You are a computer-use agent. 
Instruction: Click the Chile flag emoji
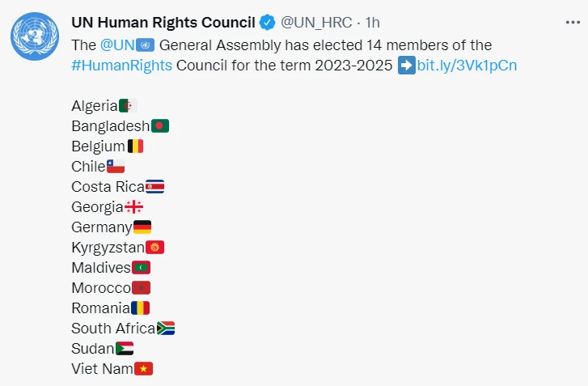pos(116,167)
